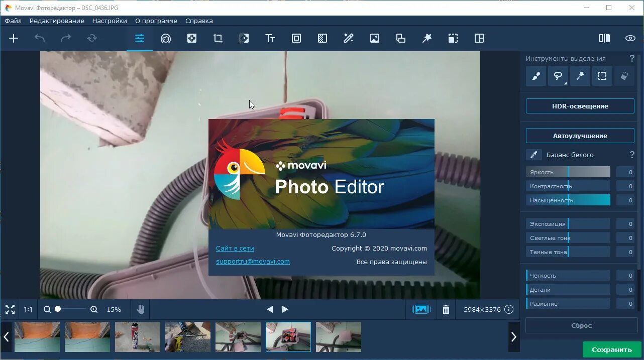This screenshot has height=360, width=644.
Task: Click the 5984×3376 image size text
Action: pos(482,309)
